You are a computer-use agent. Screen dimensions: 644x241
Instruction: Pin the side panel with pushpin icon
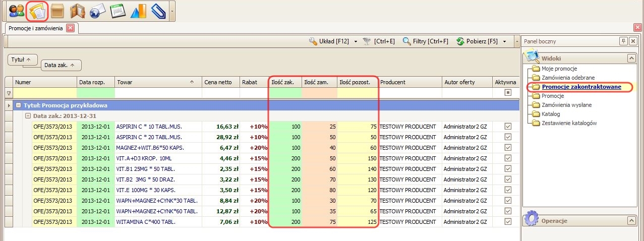[x=623, y=41]
